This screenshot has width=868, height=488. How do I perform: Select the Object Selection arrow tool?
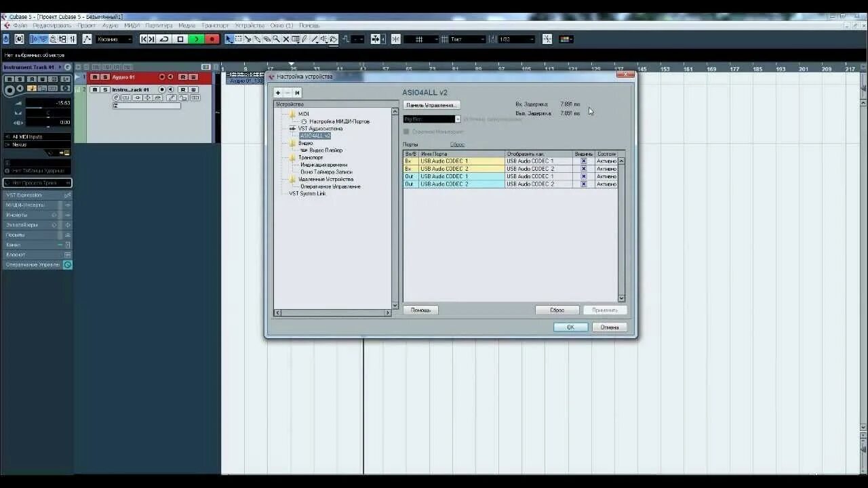229,39
